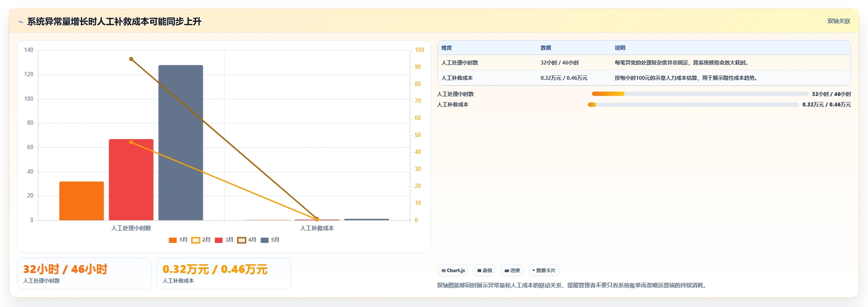Click the 双轴关联 label in header
This screenshot has height=307, width=868.
838,21
